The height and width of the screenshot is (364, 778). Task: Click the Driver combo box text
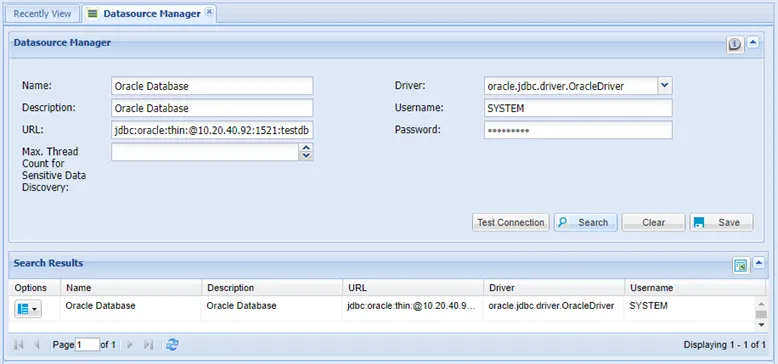[x=571, y=86]
